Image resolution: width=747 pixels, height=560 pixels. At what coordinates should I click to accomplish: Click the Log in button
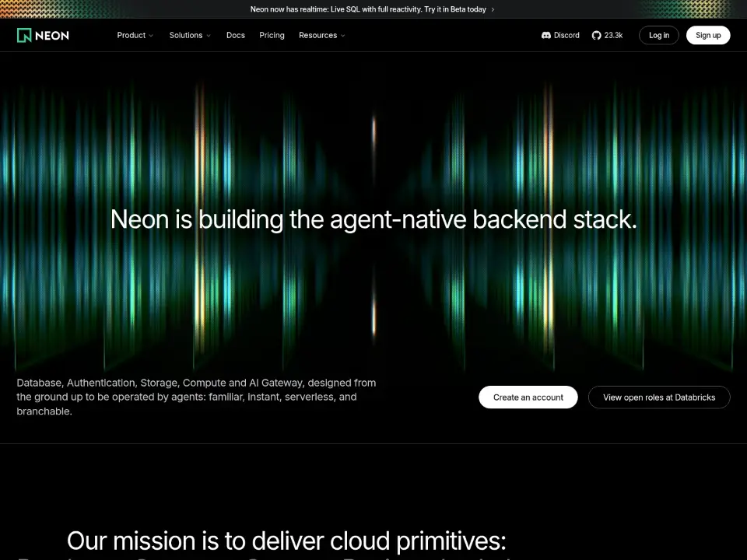[659, 35]
